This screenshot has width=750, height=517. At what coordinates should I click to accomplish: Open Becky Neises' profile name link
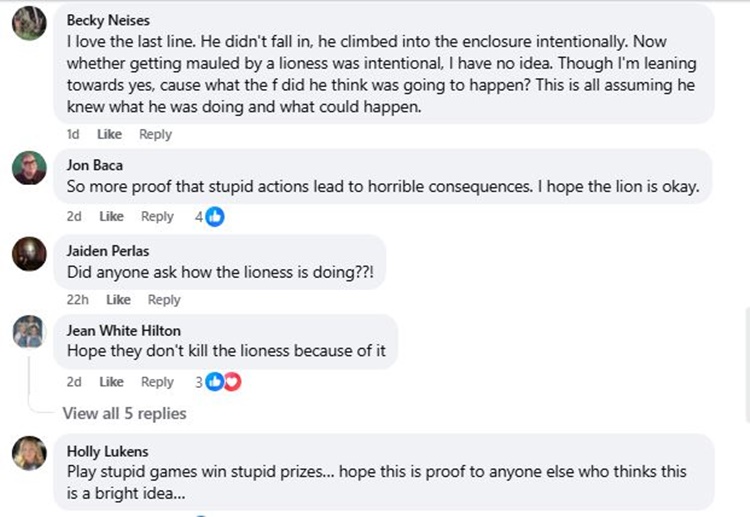(x=106, y=20)
